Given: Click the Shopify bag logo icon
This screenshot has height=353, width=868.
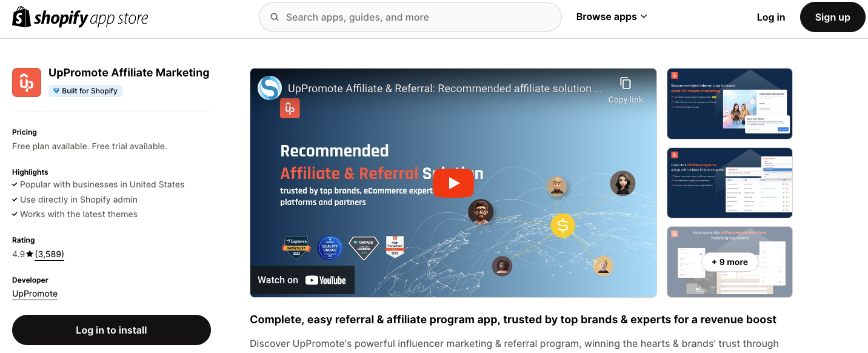Looking at the screenshot, I should tap(21, 17).
